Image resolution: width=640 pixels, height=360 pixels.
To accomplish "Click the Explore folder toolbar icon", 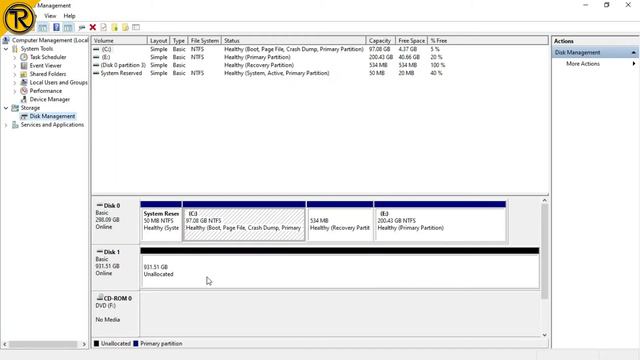I will (x=125, y=27).
